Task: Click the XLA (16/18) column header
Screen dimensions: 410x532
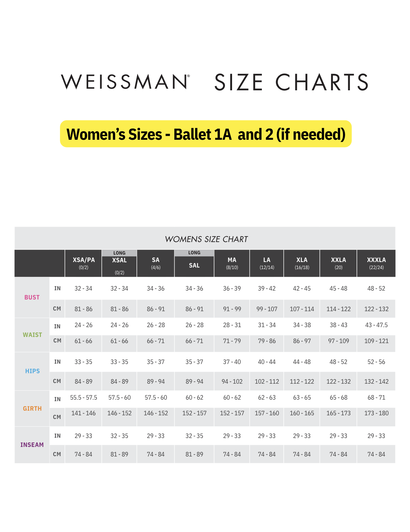Action: [x=302, y=263]
